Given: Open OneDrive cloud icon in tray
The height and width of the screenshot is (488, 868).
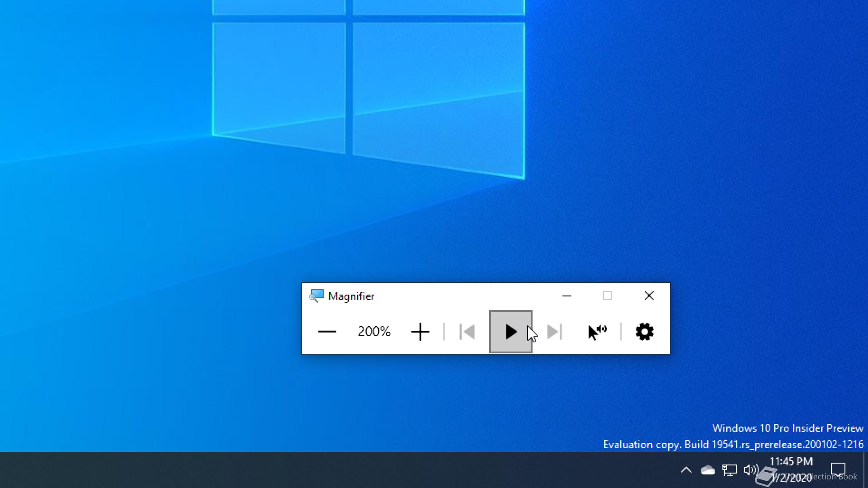Looking at the screenshot, I should point(708,470).
